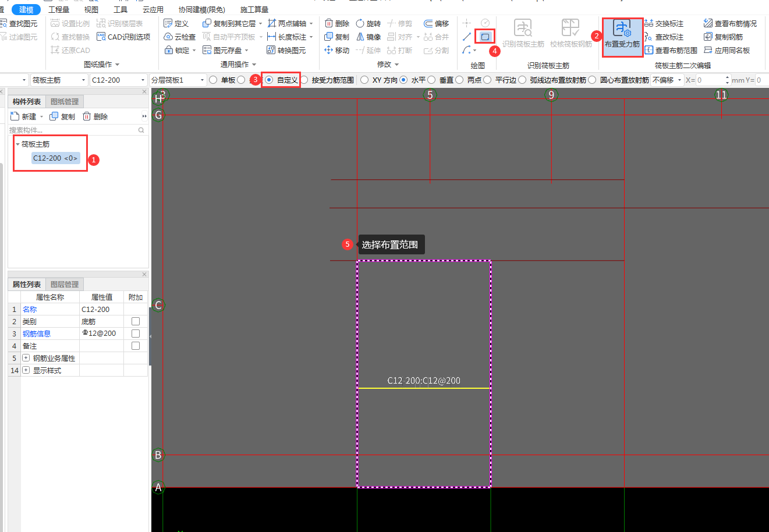
Task: Open the 不偏移 offset dropdown
Action: (667, 80)
